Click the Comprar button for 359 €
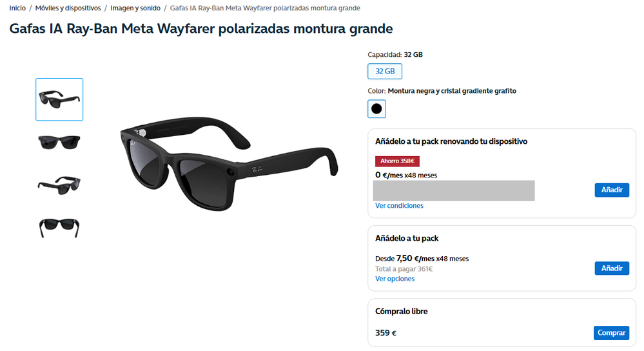 pos(611,333)
